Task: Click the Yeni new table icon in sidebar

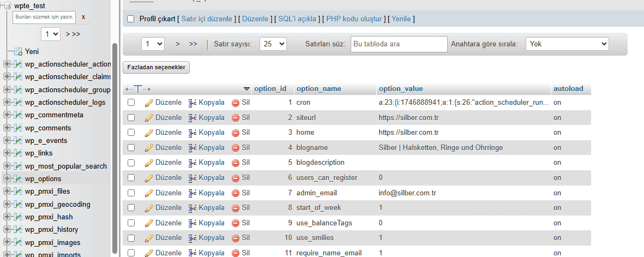Action: tap(18, 52)
